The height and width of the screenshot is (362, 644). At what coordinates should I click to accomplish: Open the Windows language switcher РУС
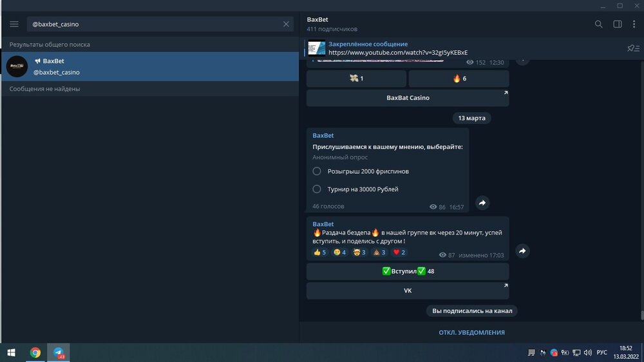coord(601,352)
